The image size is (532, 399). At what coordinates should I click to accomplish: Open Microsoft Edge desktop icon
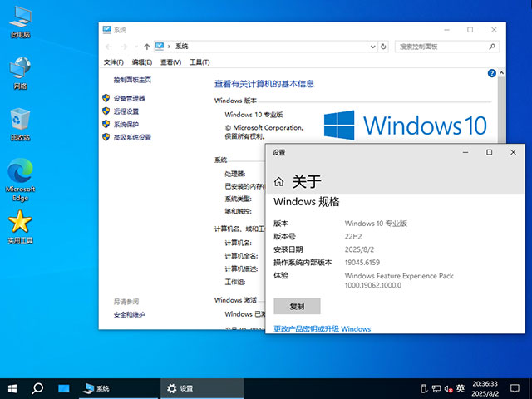point(20,175)
